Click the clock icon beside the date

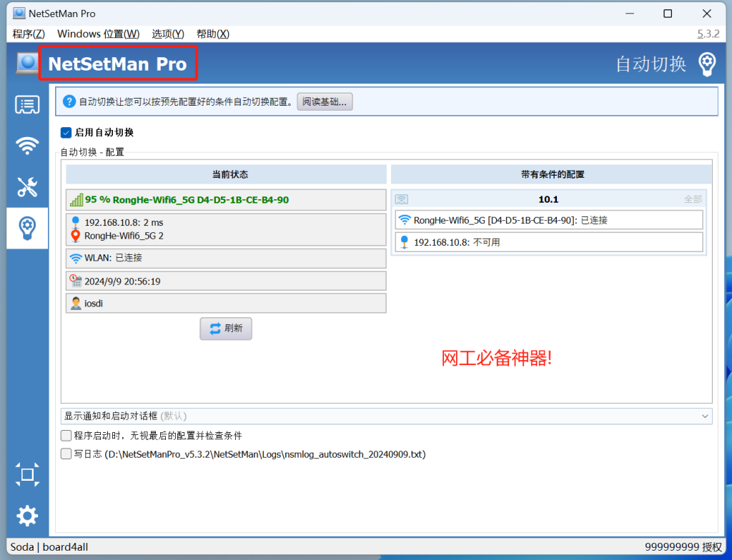[76, 281]
